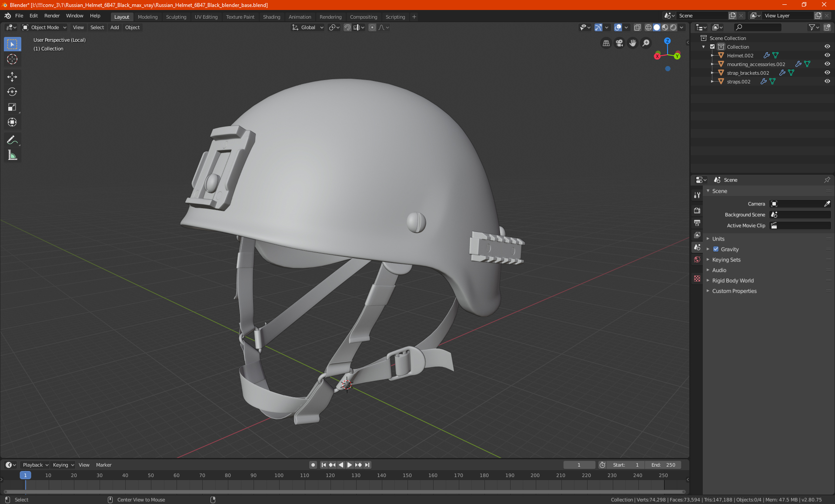
Task: Switch to the Modeling workspace tab
Action: coord(147,17)
